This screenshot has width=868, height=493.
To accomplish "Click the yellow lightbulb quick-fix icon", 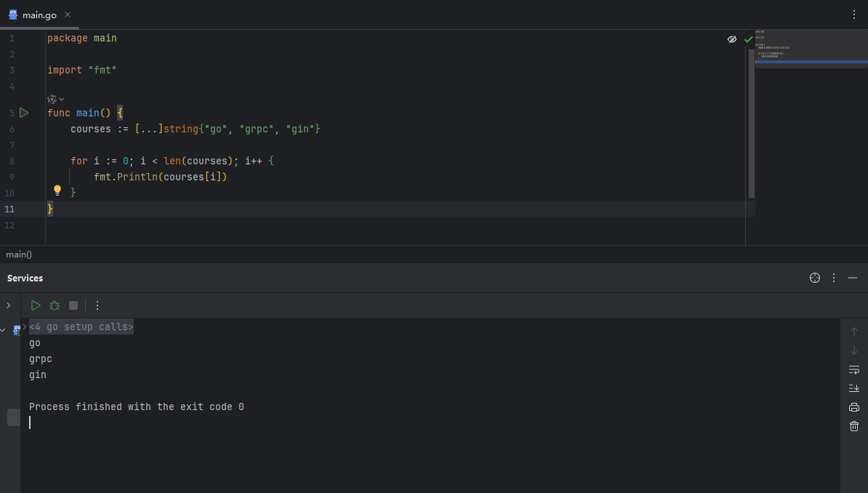I will [x=57, y=191].
